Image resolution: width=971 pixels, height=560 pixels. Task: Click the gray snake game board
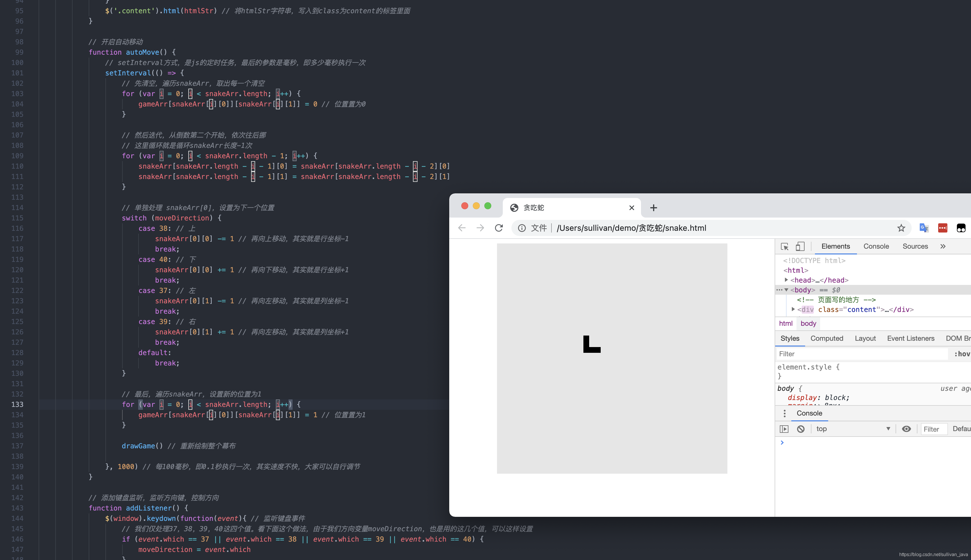(x=612, y=359)
